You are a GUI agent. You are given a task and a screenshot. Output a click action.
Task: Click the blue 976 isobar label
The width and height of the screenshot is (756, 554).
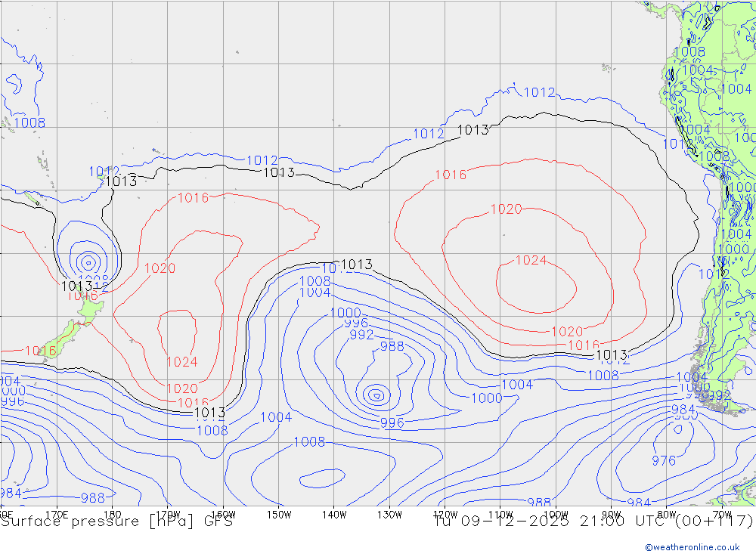point(664,460)
